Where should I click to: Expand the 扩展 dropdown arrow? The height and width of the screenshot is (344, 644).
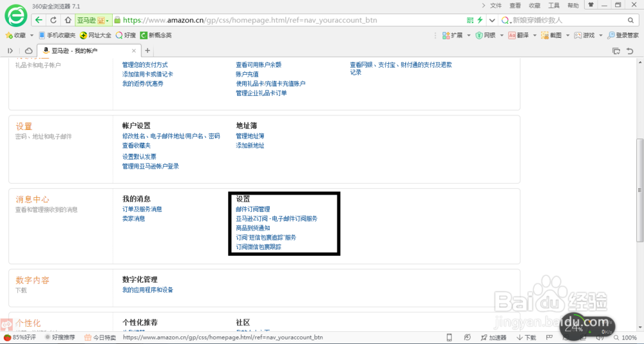469,36
